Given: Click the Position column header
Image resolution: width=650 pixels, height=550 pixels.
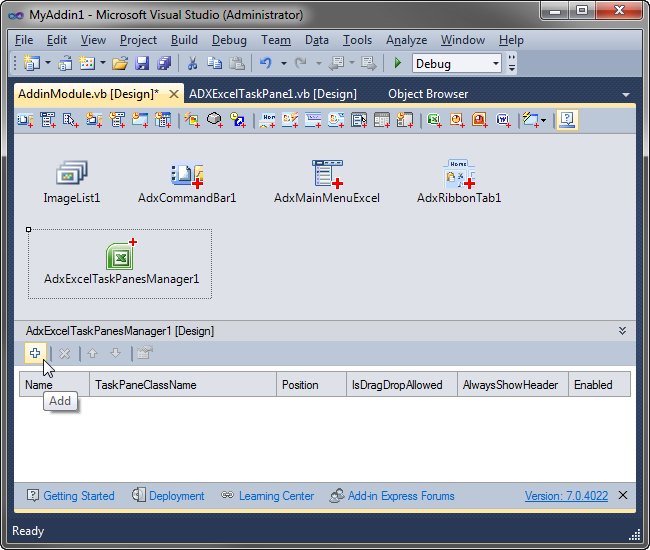Looking at the screenshot, I should click(311, 385).
